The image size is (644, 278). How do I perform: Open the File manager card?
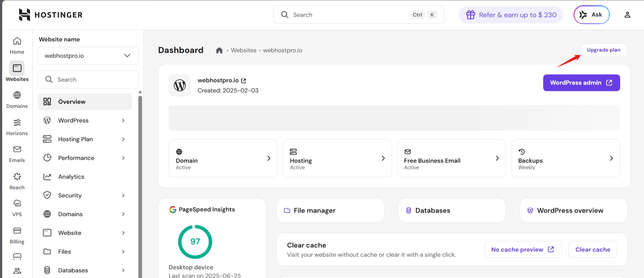tap(330, 211)
